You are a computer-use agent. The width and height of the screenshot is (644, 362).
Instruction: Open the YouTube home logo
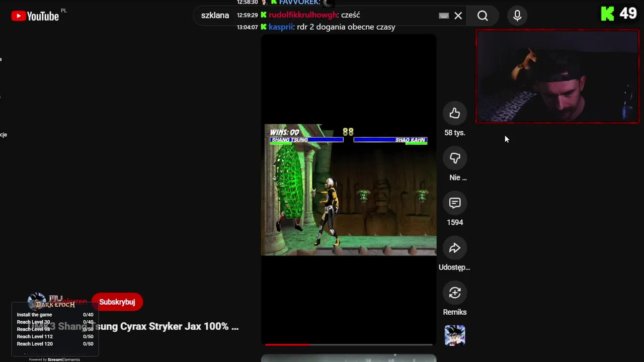[x=35, y=16]
